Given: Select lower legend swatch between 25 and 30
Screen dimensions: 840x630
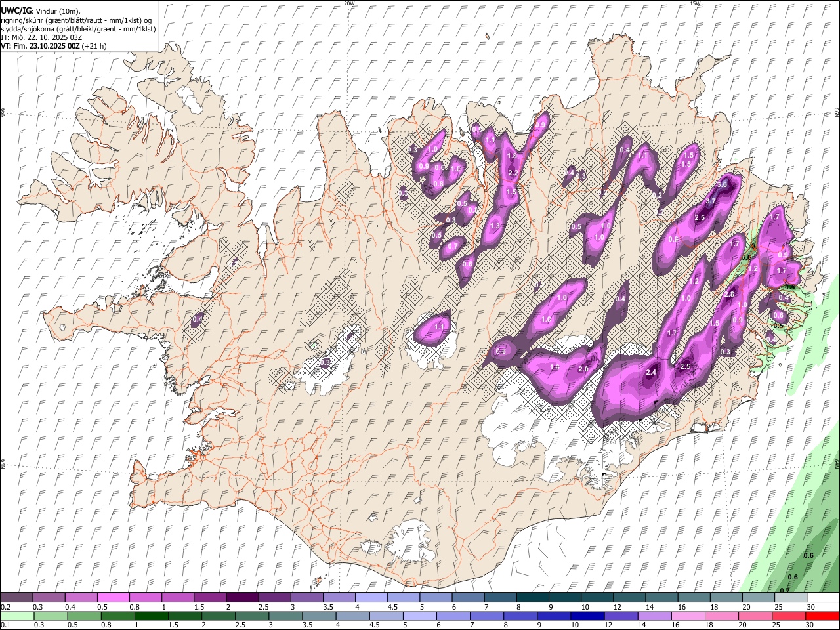Looking at the screenshot, I should [x=787, y=616].
